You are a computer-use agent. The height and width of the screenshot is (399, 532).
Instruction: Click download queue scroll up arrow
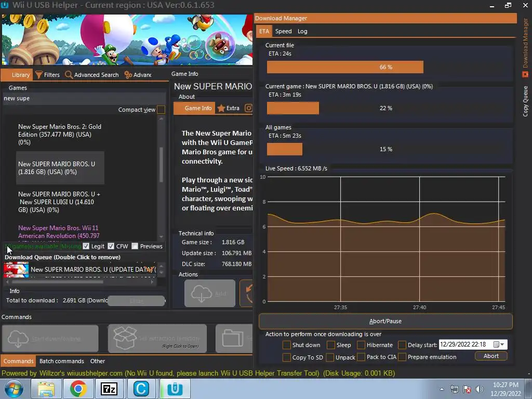pos(161,265)
